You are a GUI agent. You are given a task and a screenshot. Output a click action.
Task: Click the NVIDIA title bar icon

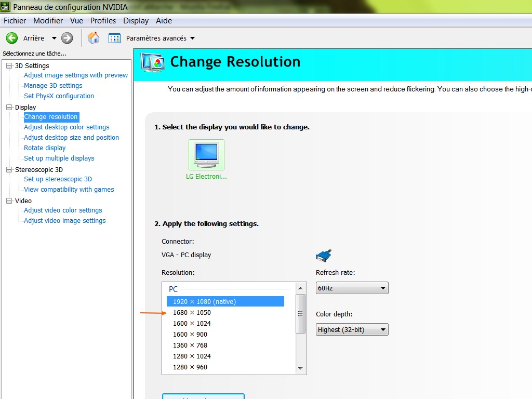point(5,7)
